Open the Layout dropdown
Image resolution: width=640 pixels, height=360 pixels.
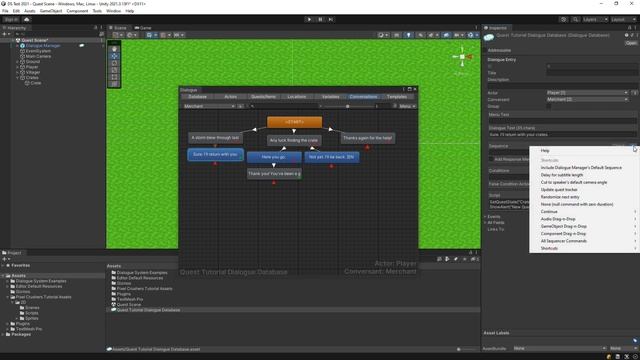pos(624,20)
